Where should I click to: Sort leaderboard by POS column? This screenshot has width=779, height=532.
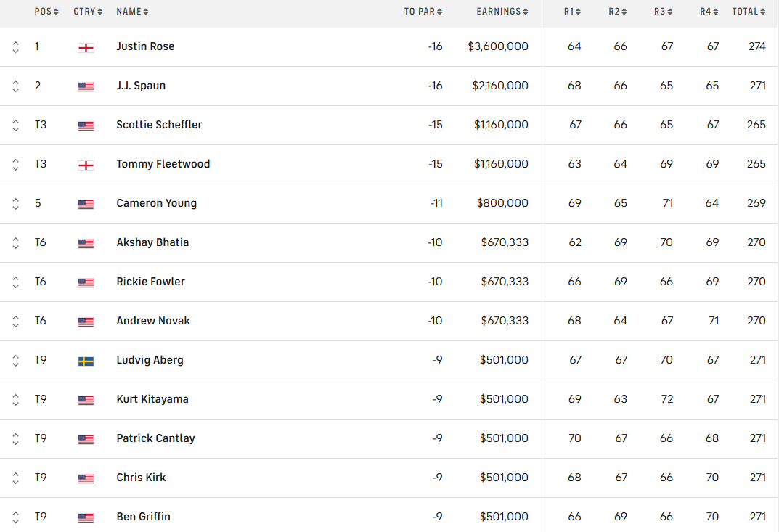[x=46, y=12]
